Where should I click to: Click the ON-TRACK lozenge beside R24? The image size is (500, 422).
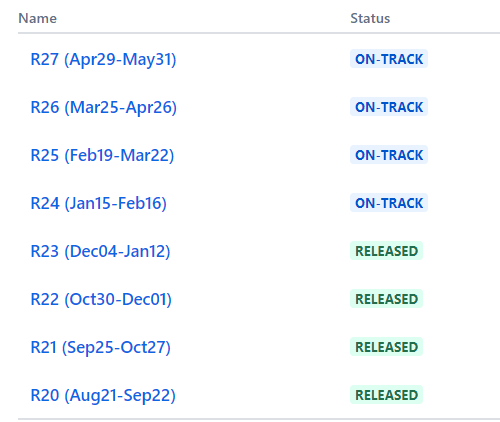click(389, 203)
